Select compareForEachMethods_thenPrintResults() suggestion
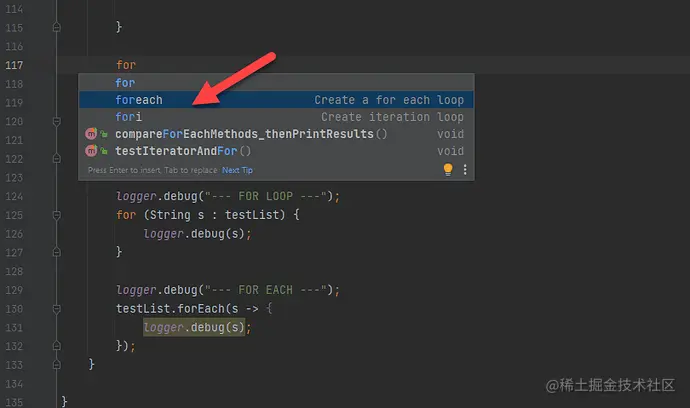 point(276,134)
